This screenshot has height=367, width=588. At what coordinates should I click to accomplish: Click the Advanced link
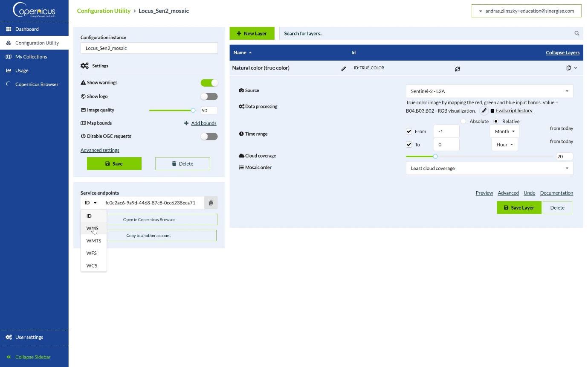coord(508,193)
